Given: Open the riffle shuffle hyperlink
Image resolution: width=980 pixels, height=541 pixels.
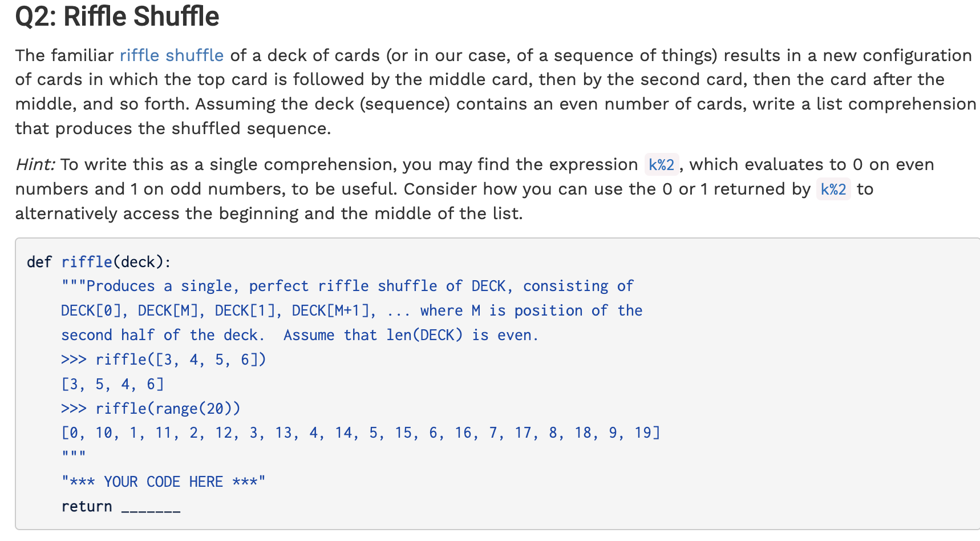Looking at the screenshot, I should tap(171, 55).
